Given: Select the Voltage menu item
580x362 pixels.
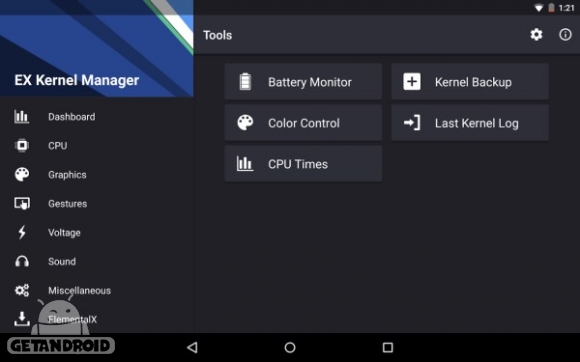Looking at the screenshot, I should coord(97,232).
